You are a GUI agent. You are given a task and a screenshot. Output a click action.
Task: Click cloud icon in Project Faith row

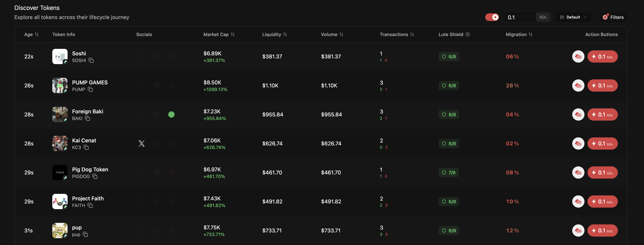(x=578, y=201)
